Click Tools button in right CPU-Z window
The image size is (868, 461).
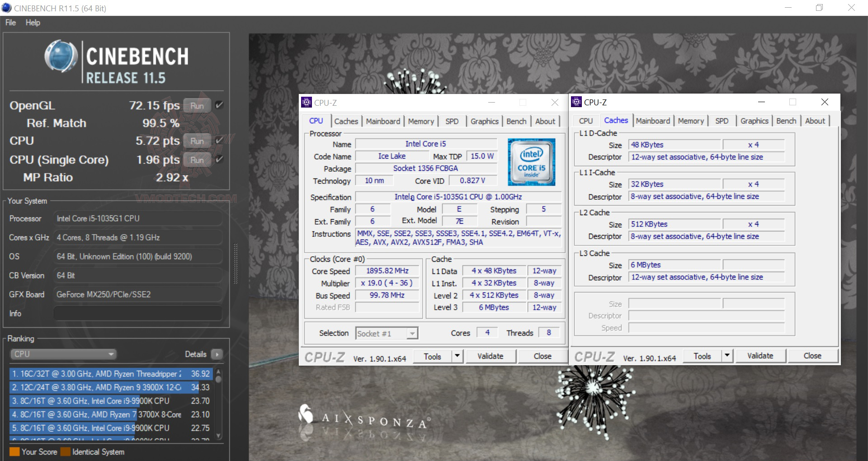pyautogui.click(x=702, y=356)
